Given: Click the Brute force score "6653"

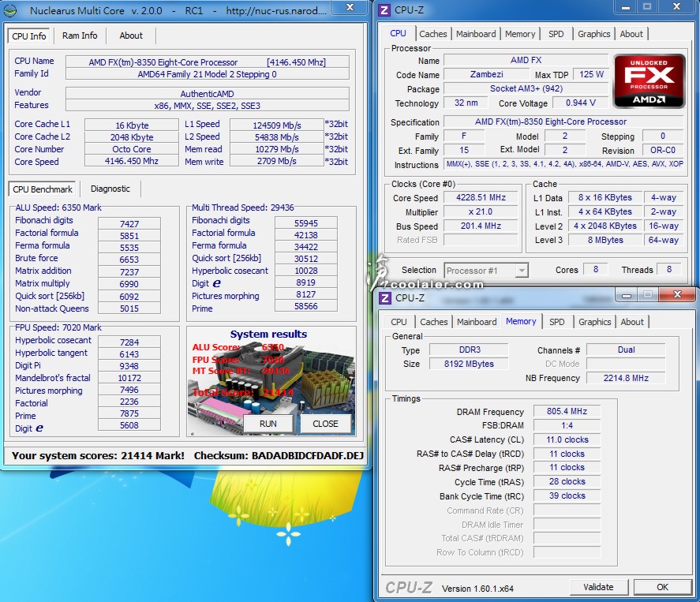Looking at the screenshot, I should coord(129,260).
